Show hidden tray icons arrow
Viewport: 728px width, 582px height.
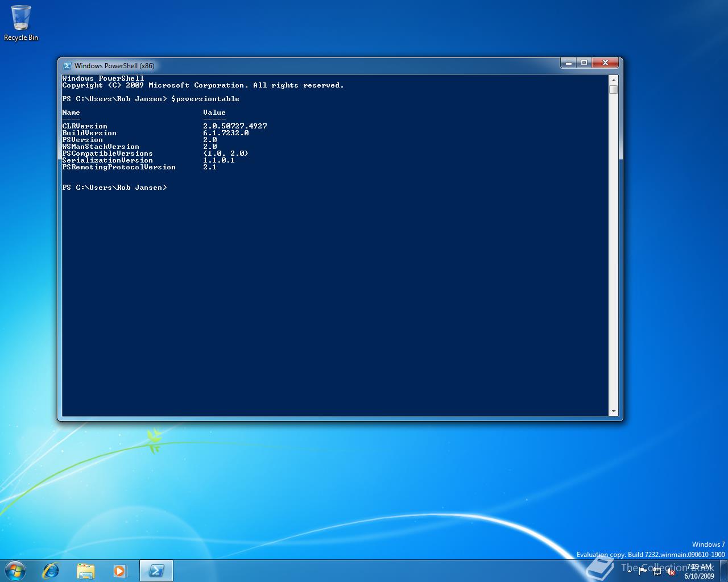(x=630, y=571)
